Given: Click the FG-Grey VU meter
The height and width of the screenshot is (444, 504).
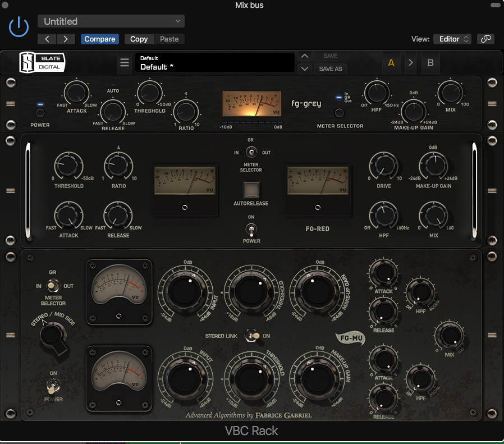Looking at the screenshot, I should [x=251, y=104].
